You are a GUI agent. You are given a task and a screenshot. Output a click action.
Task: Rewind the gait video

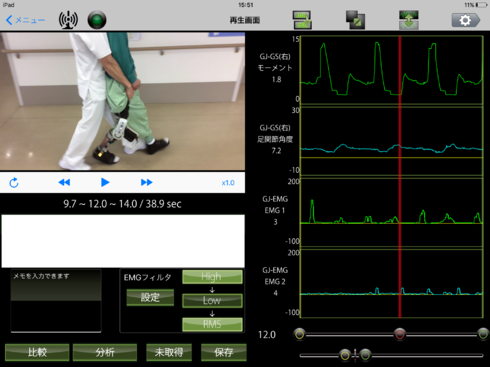click(64, 182)
